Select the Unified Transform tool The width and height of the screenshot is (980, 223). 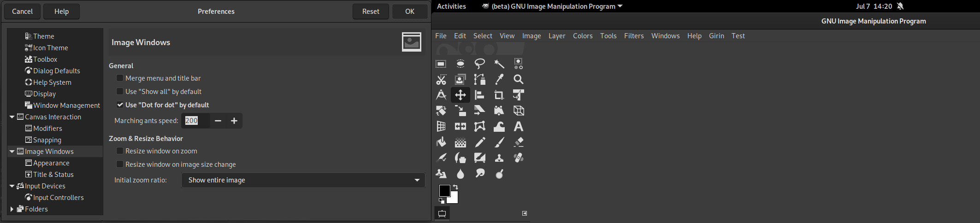[519, 95]
